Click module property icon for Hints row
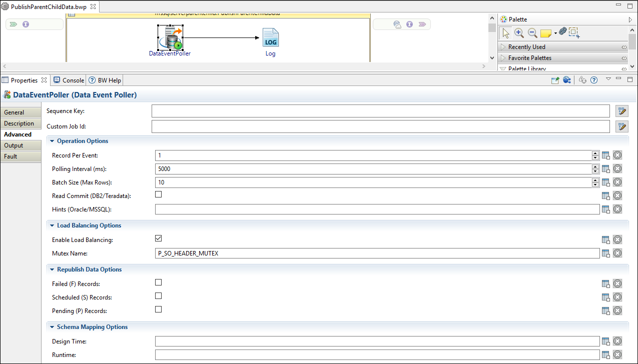 (606, 209)
